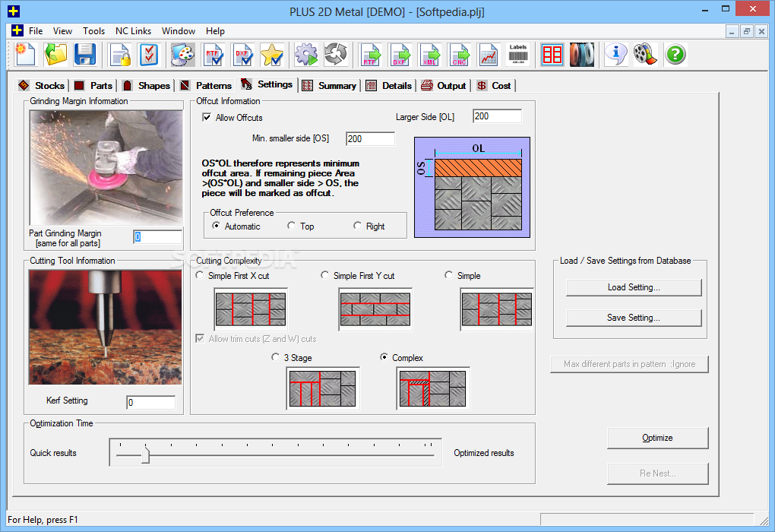Open the File menu
This screenshot has width=775, height=532.
click(36, 30)
